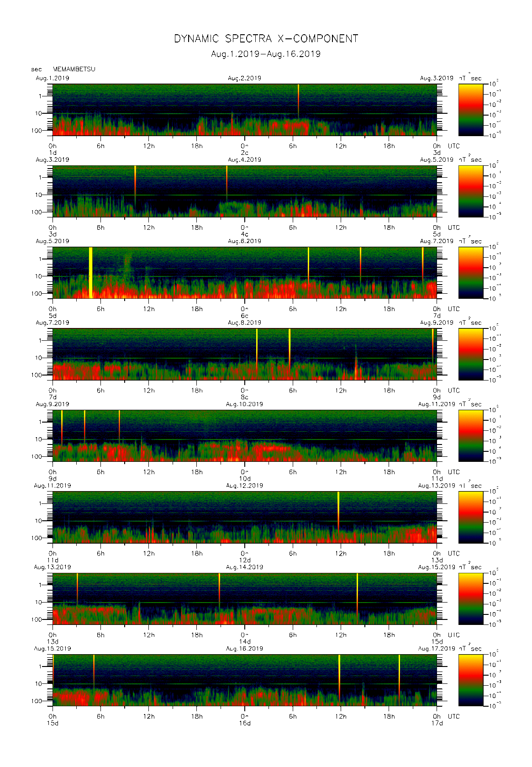Click the 1d day label under the first panel

53,153
